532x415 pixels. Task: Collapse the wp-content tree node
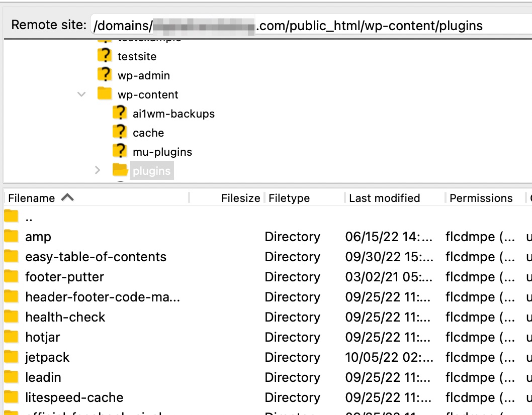coord(81,94)
